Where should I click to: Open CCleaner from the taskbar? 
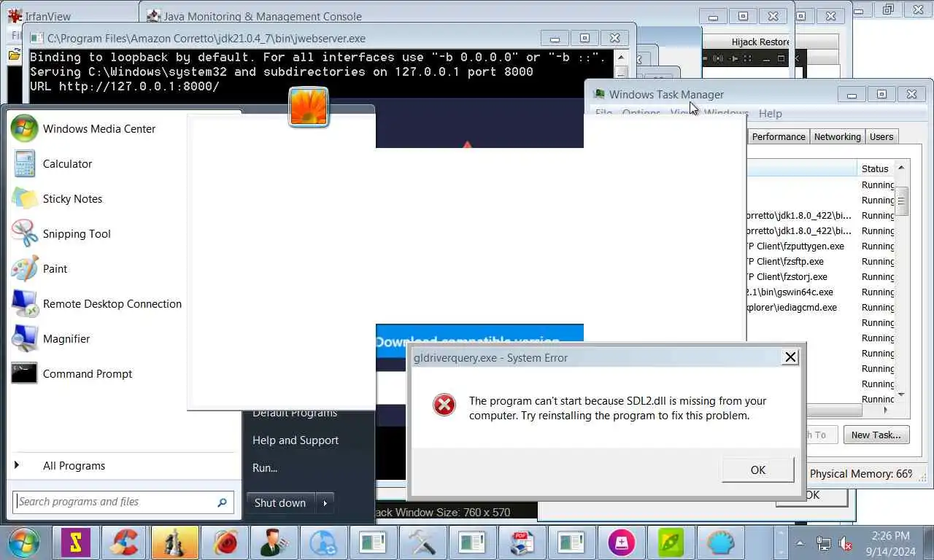coord(126,542)
